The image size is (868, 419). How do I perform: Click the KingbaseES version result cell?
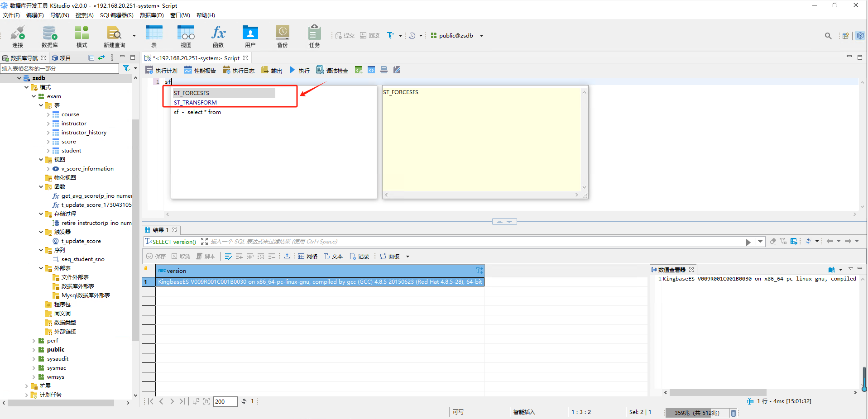coord(320,282)
